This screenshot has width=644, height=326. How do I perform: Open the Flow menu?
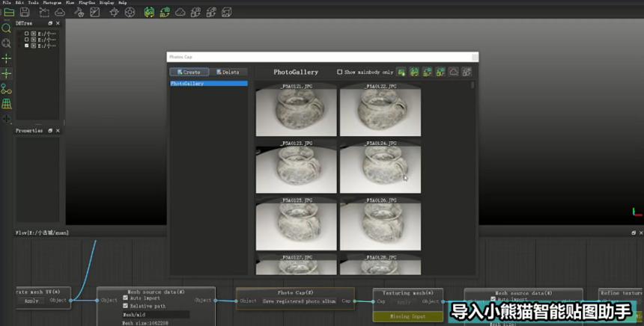[x=70, y=2]
